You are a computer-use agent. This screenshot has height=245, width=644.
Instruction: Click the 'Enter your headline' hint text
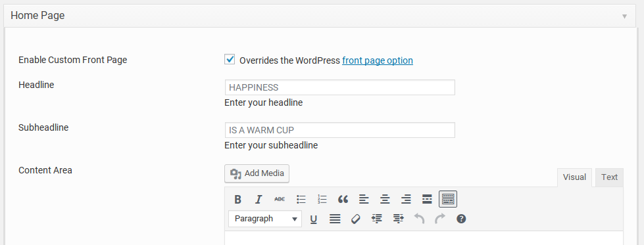263,102
